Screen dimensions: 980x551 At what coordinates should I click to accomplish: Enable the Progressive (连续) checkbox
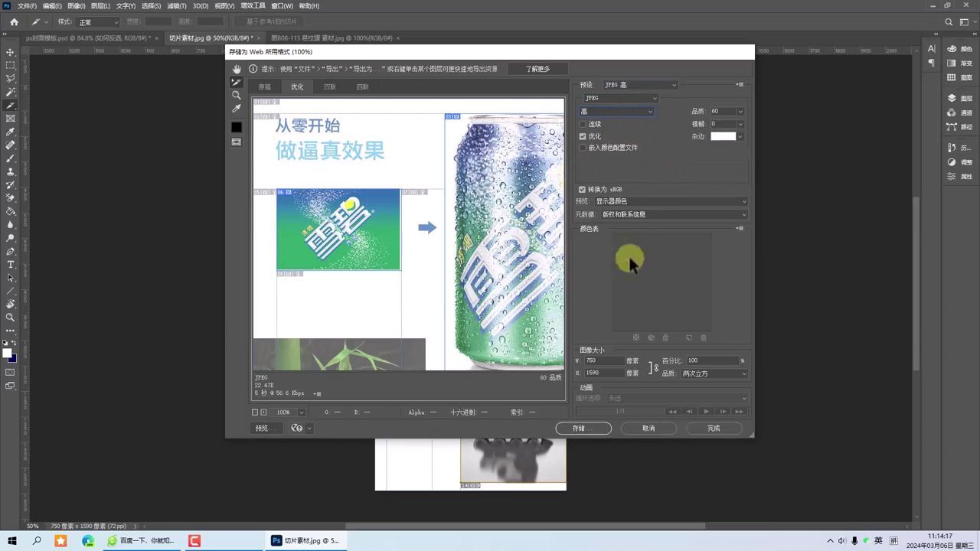[583, 124]
